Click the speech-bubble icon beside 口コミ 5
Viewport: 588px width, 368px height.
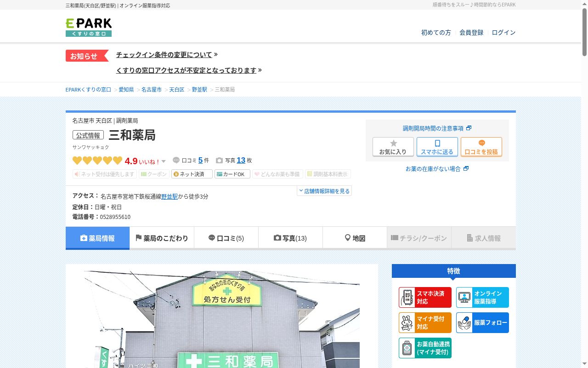[x=176, y=161]
